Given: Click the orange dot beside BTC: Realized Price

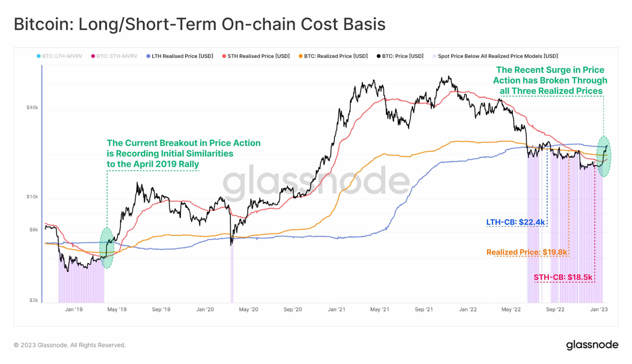Looking at the screenshot, I should (301, 56).
